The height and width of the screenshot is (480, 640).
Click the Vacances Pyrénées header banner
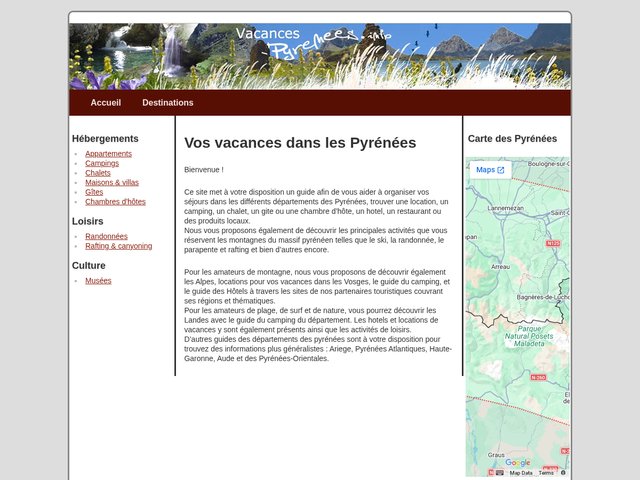tap(320, 56)
